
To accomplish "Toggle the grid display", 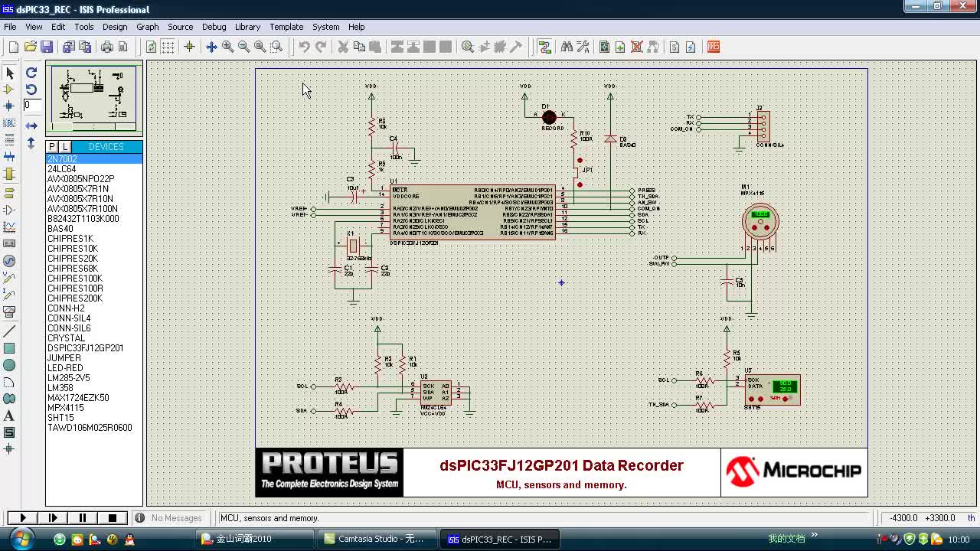I will [168, 47].
